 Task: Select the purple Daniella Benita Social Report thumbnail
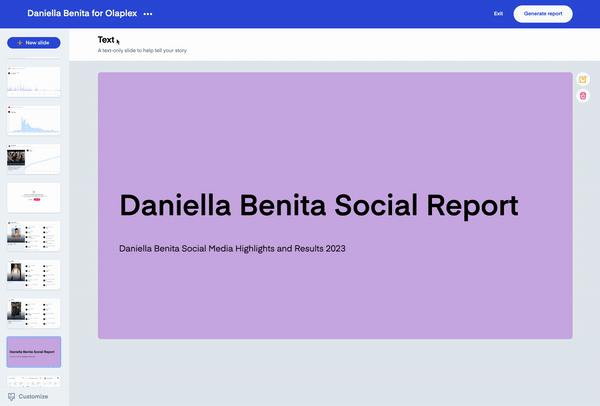point(34,352)
